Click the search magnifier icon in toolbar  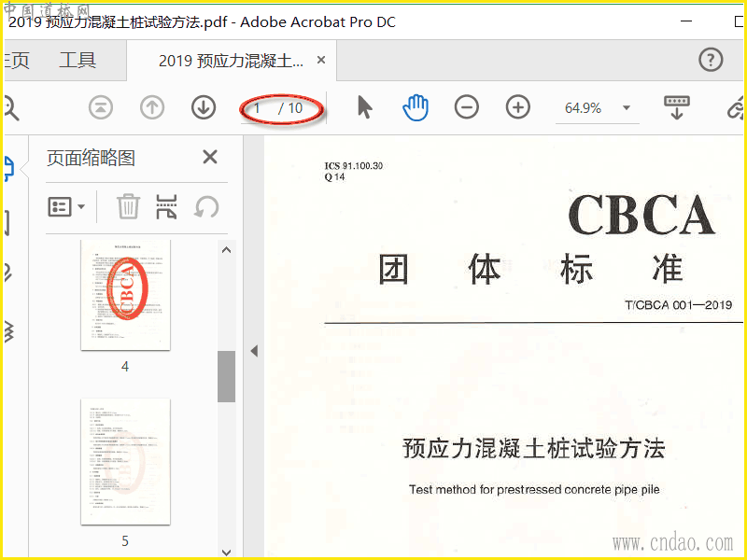click(x=10, y=108)
